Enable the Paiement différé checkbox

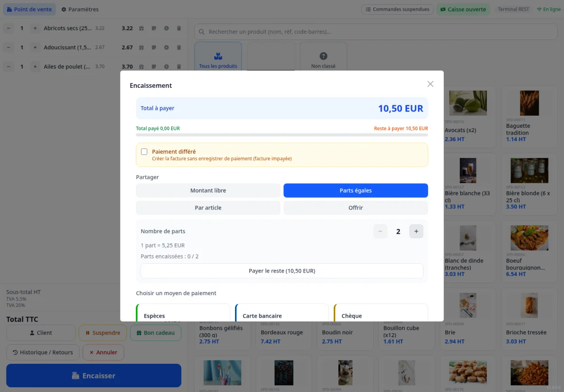(144, 152)
